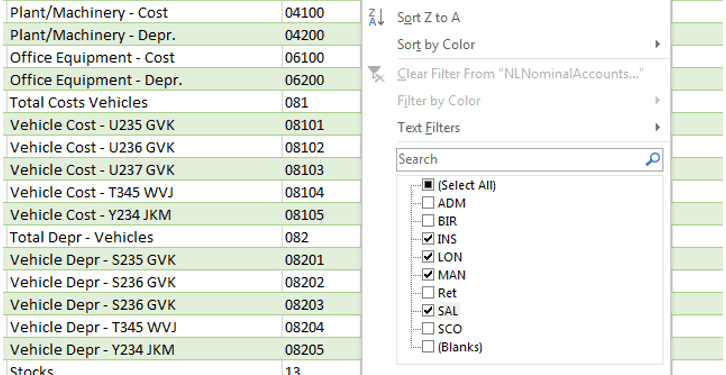Select cell Total Costs Vehicles
Image resolution: width=726 pixels, height=375 pixels.
143,102
